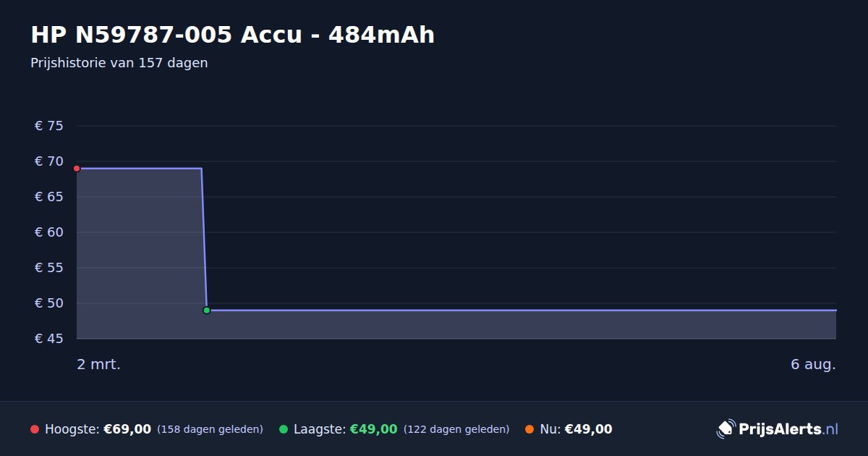Click the green dot beside Laagste

pos(284,429)
